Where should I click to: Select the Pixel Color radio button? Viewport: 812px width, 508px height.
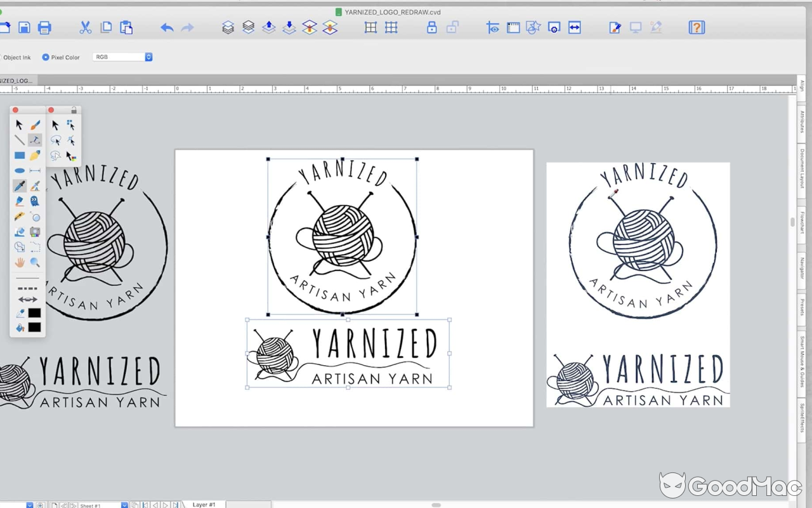(x=46, y=57)
